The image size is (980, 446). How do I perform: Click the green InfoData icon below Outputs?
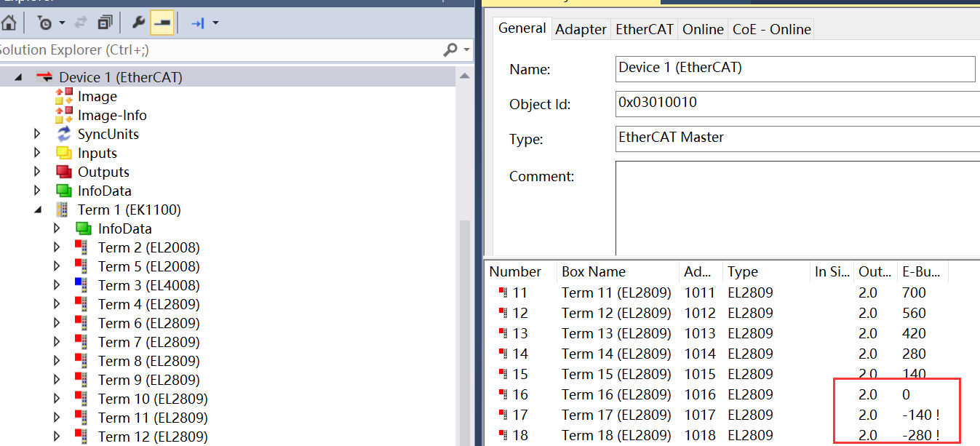[64, 191]
